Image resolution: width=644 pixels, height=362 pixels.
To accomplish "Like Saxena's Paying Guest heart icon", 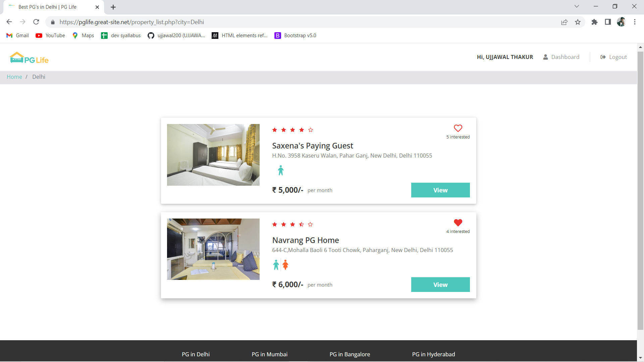I will (x=458, y=128).
